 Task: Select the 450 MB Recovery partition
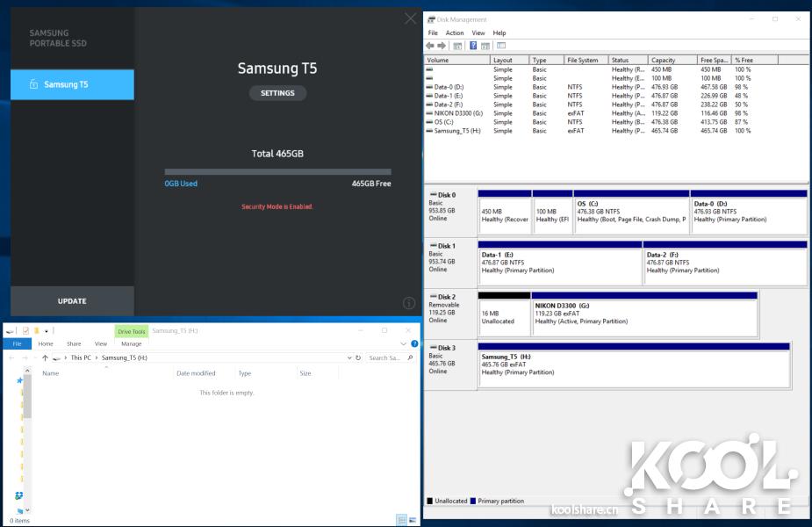coord(505,212)
